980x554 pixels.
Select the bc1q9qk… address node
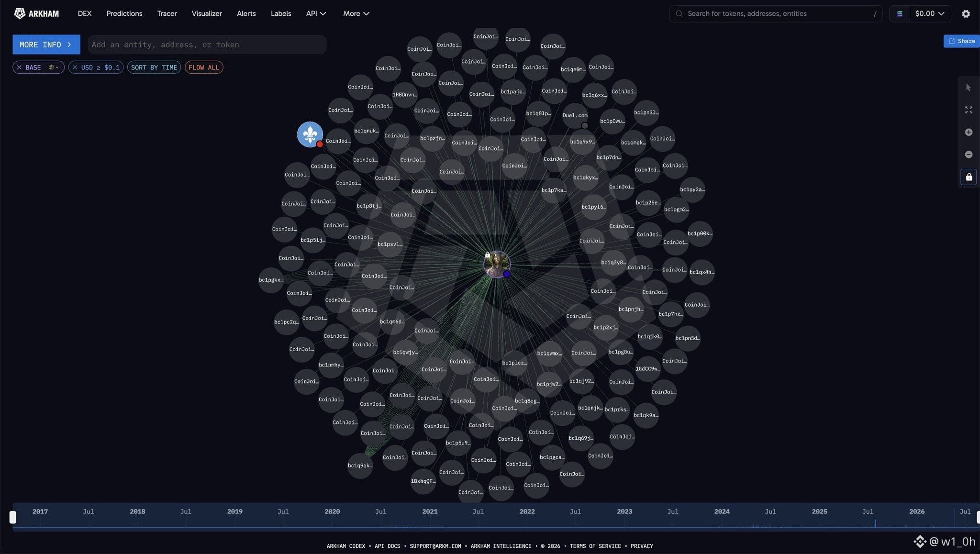click(360, 465)
